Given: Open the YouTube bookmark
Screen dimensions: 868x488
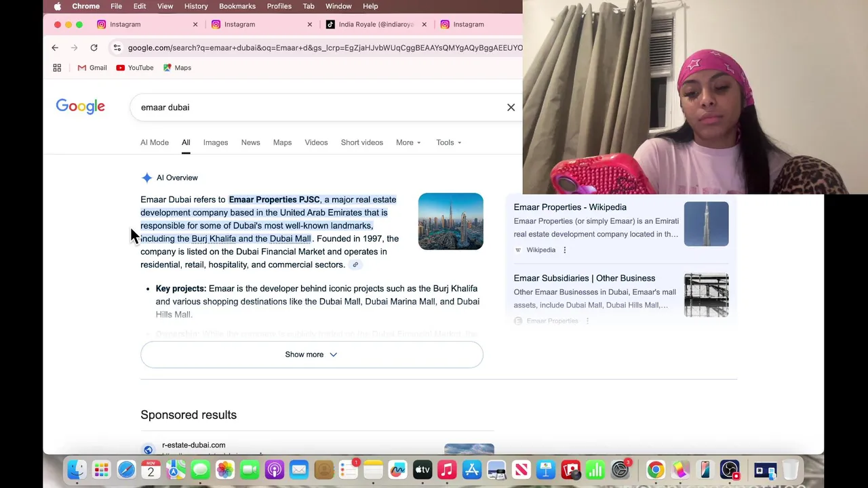Looking at the screenshot, I should point(134,68).
